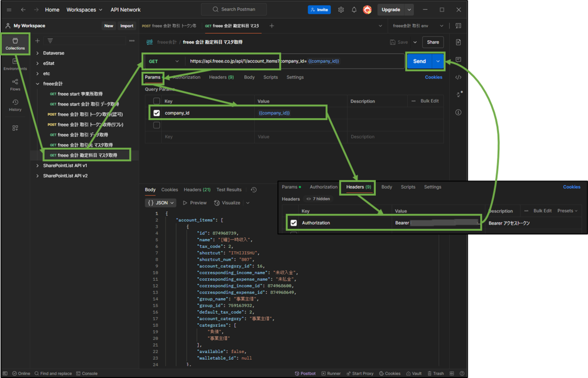Open the Workspaces dropdown
The height and width of the screenshot is (378, 588).
(84, 10)
